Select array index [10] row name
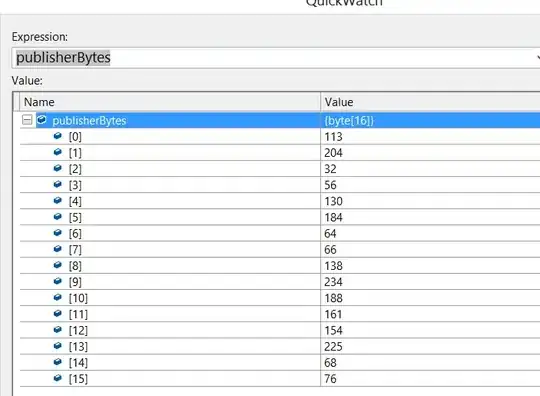Viewport: 540px width, 396px height. [x=78, y=298]
